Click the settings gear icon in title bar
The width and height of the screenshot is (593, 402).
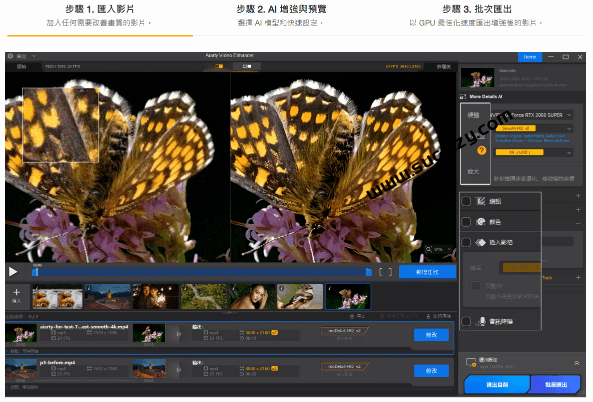coord(10,56)
